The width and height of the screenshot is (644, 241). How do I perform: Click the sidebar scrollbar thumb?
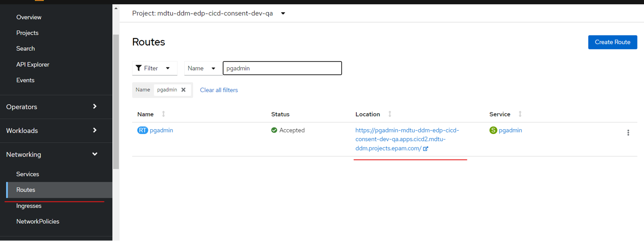(x=116, y=101)
